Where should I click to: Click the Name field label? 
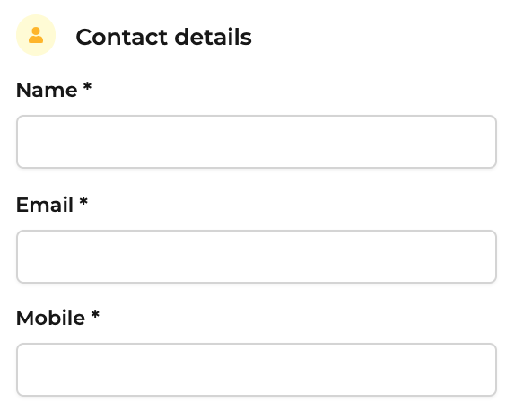coord(47,91)
